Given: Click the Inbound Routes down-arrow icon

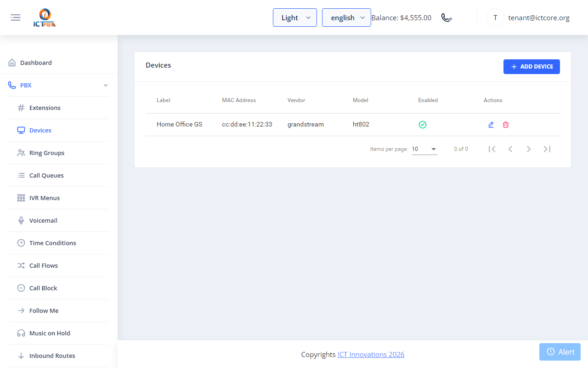Looking at the screenshot, I should click(x=21, y=356).
